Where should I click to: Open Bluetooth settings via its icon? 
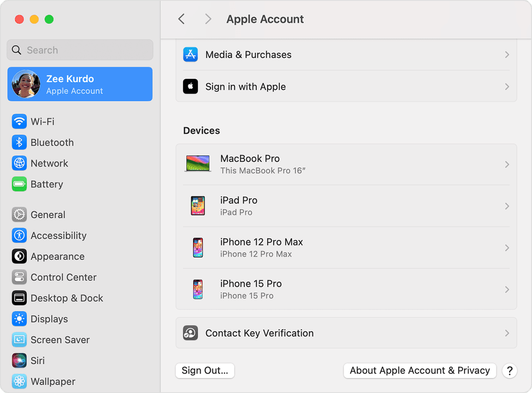[20, 142]
